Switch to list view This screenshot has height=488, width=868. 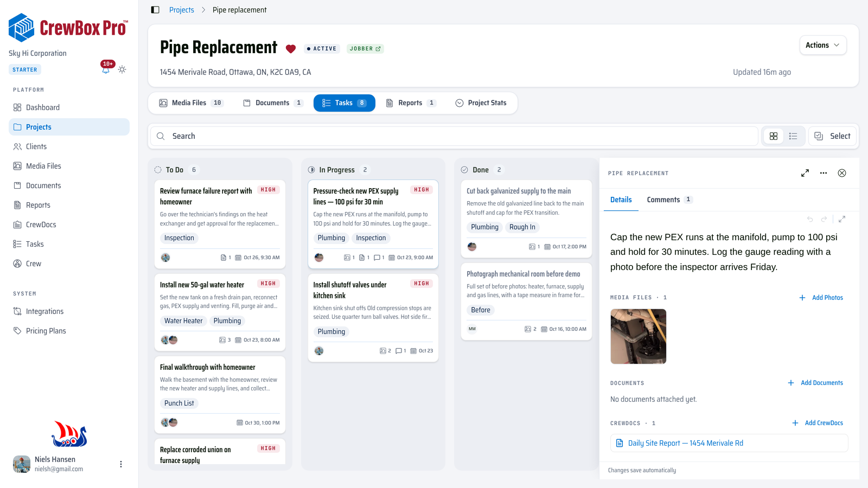coord(793,136)
